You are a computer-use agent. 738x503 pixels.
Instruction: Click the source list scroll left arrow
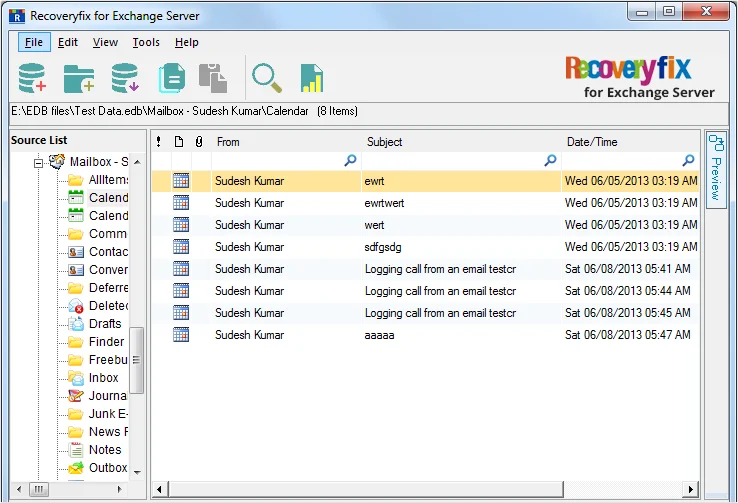pos(19,489)
